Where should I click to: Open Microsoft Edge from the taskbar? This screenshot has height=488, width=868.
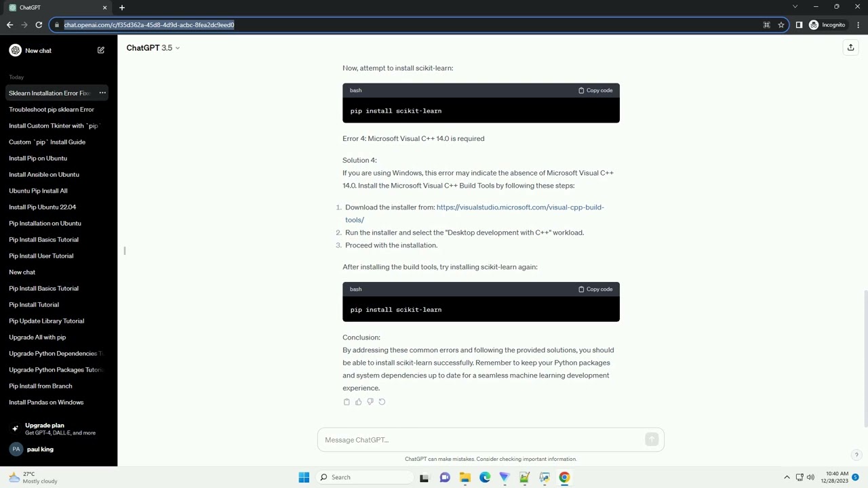point(485,477)
